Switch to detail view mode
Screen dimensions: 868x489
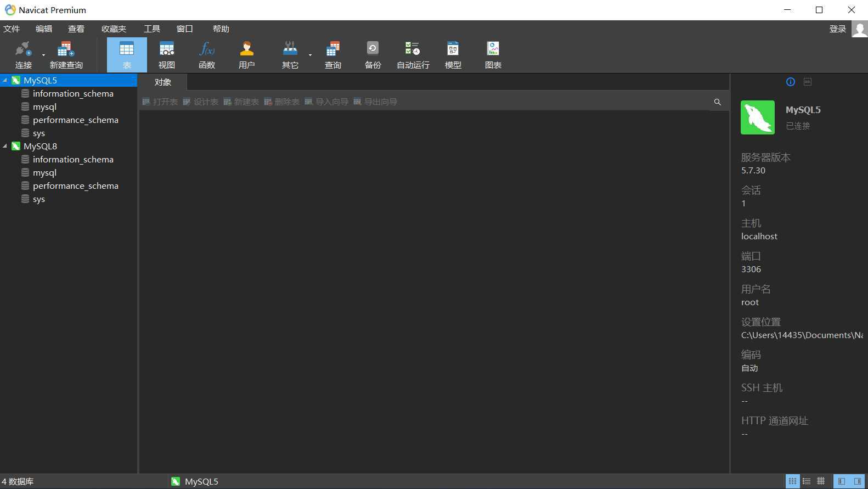pos(821,481)
